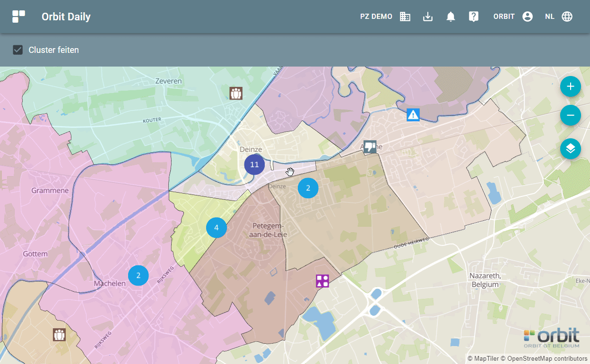Click the globe language icon
The height and width of the screenshot is (364, 590).
click(x=567, y=17)
